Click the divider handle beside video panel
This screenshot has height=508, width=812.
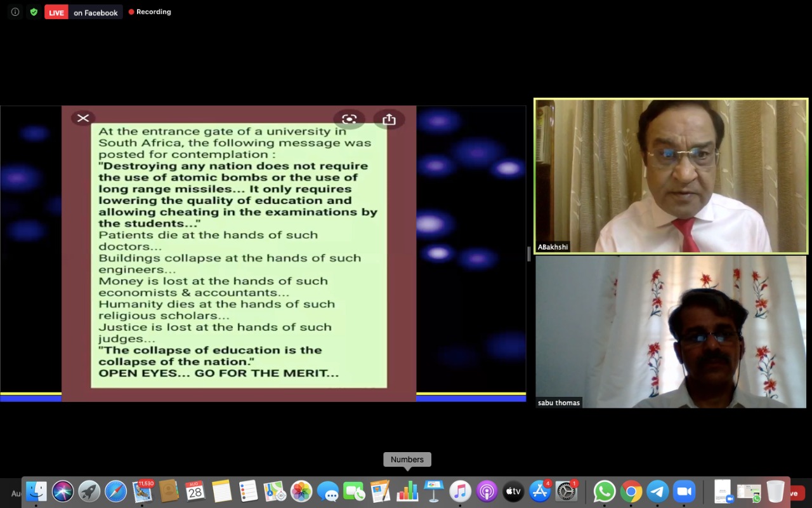(x=529, y=254)
